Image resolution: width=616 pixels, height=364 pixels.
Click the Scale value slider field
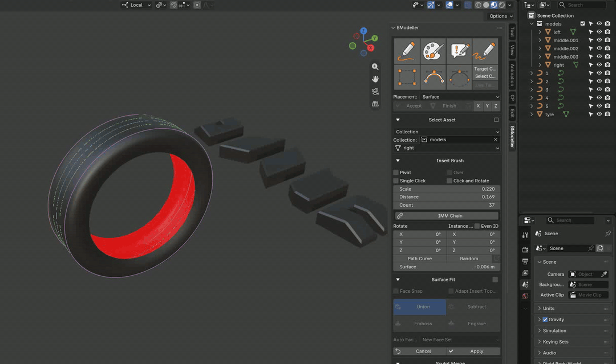tap(447, 189)
